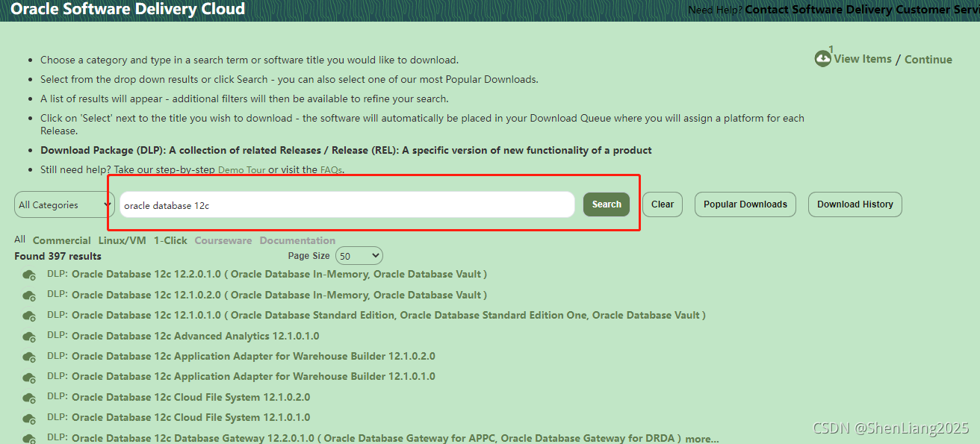Image resolution: width=980 pixels, height=444 pixels.
Task: Select the Courseware filter tab
Action: pyautogui.click(x=223, y=240)
